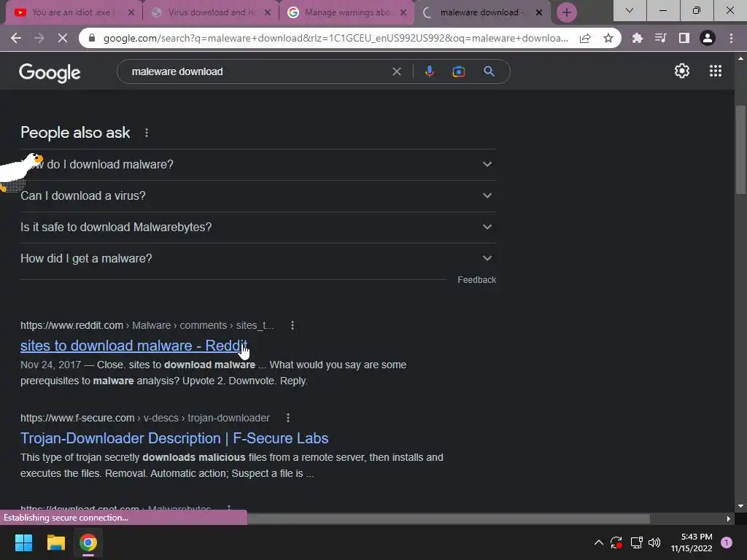Expand 'How do I download malware?' question

tap(258, 164)
